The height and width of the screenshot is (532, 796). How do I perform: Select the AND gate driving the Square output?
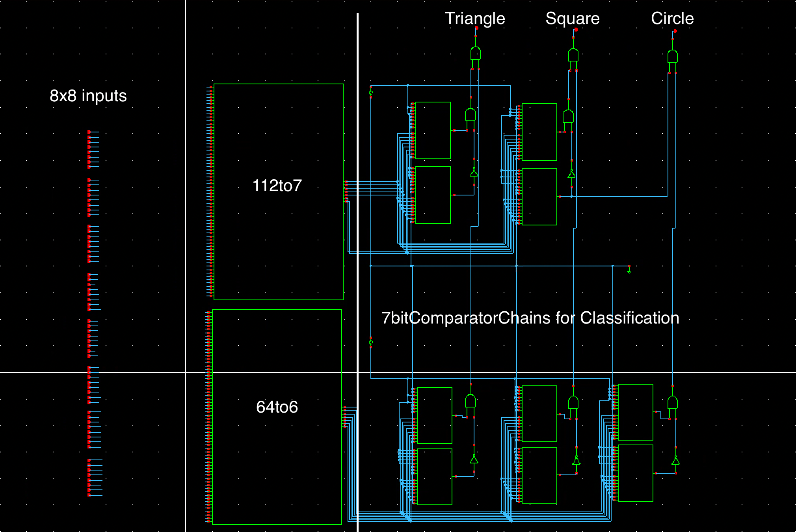point(573,54)
